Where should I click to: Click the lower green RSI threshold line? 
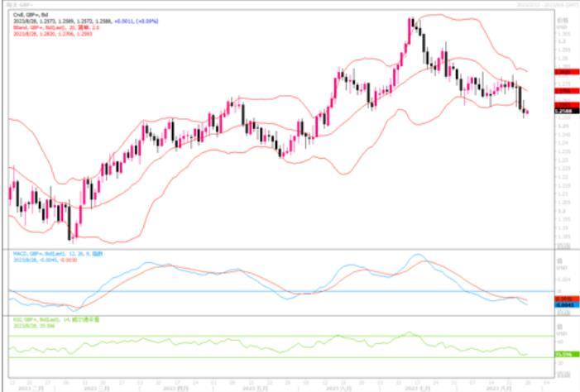click(281, 357)
